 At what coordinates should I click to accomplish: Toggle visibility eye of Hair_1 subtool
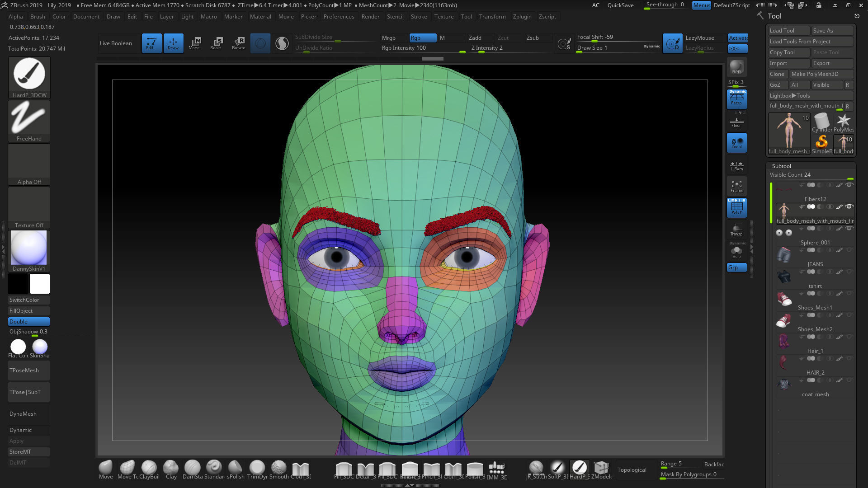click(x=849, y=337)
